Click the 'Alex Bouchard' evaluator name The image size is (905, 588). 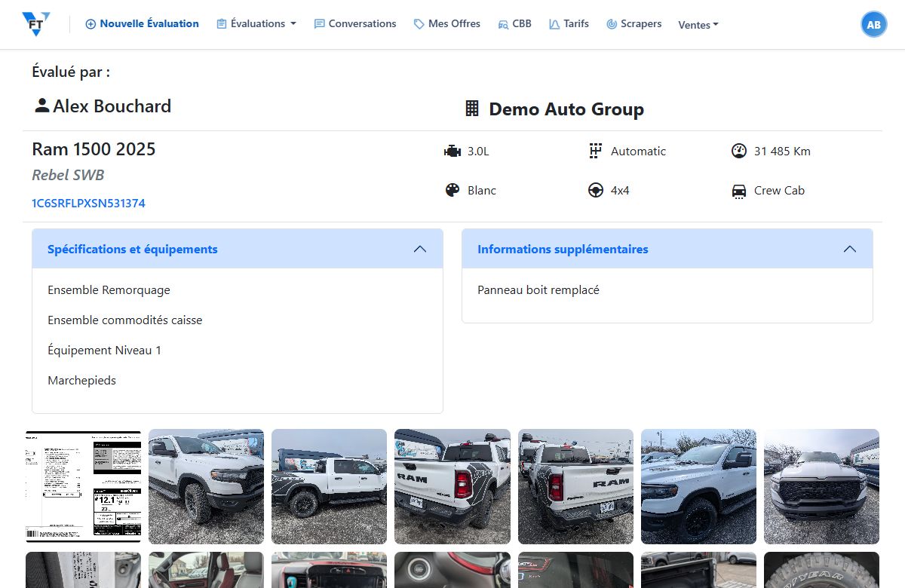click(x=112, y=106)
